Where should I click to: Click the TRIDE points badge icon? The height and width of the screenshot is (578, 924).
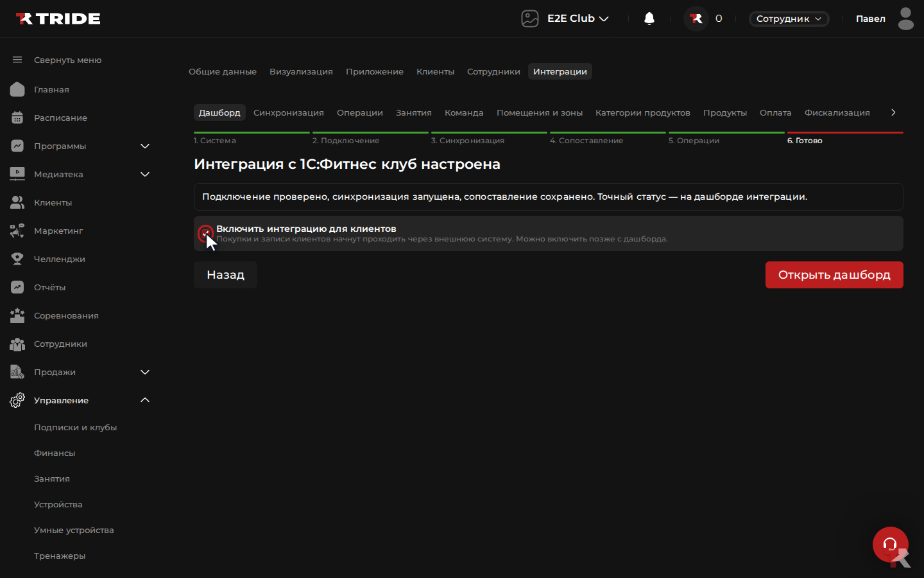(696, 19)
